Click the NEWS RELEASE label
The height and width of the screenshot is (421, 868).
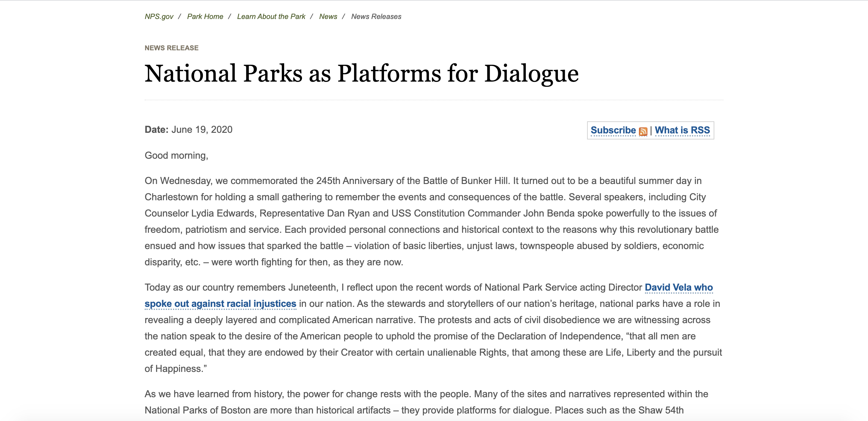click(x=171, y=48)
